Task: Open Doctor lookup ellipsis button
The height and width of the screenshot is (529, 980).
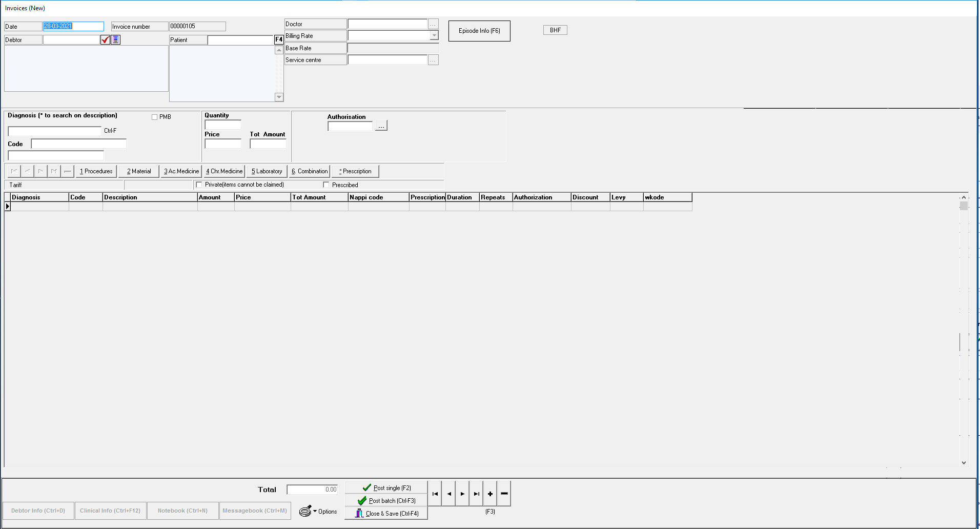Action: pos(433,24)
